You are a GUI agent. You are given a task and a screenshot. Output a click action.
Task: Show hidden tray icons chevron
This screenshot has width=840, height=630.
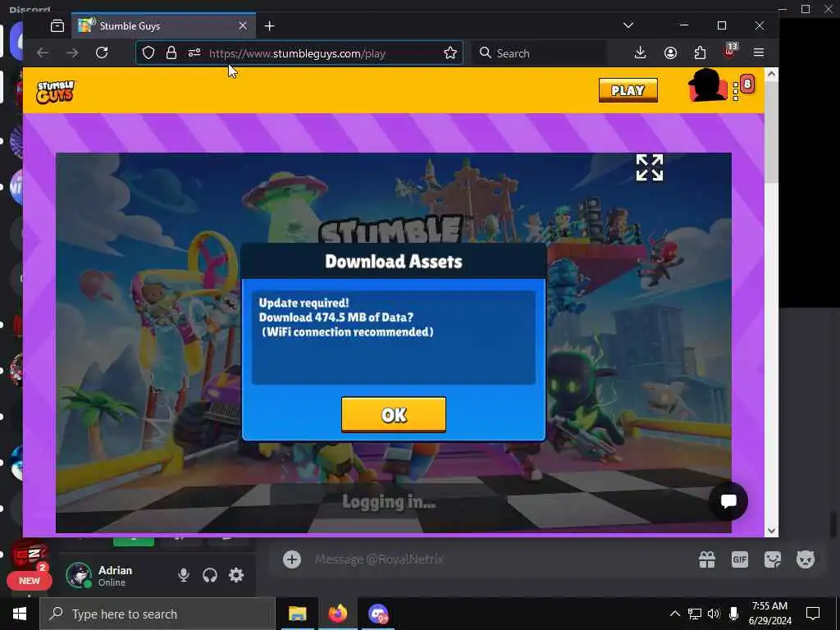(x=675, y=614)
